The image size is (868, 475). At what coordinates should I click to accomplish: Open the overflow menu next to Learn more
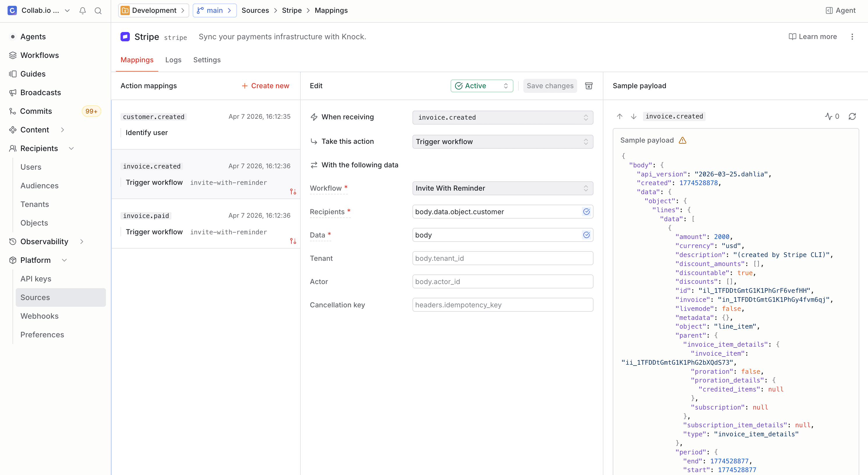pos(852,37)
